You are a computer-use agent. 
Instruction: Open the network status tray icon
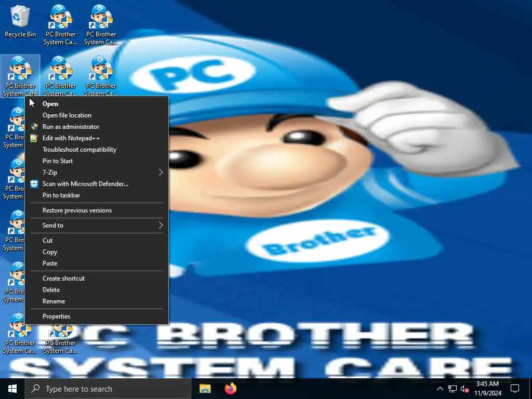point(453,389)
